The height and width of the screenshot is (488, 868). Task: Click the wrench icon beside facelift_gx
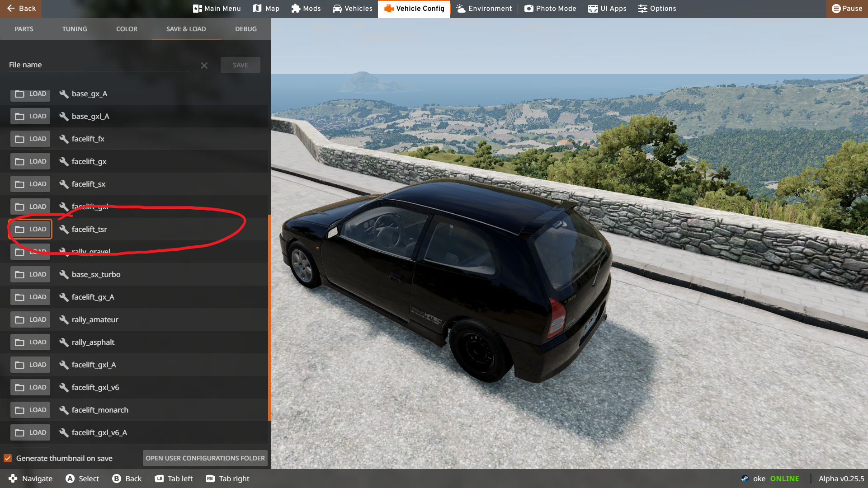[x=64, y=161]
